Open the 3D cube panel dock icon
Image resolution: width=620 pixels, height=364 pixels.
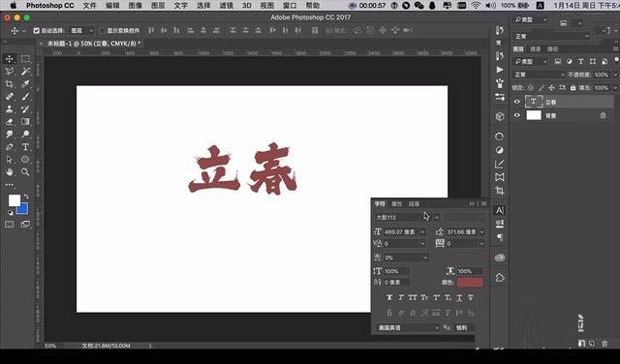click(x=500, y=116)
